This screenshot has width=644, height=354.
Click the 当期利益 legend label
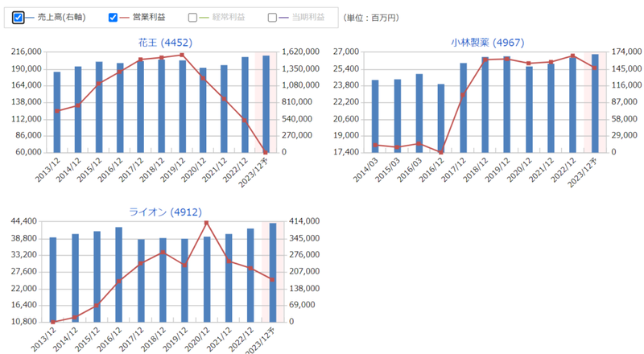(x=308, y=17)
